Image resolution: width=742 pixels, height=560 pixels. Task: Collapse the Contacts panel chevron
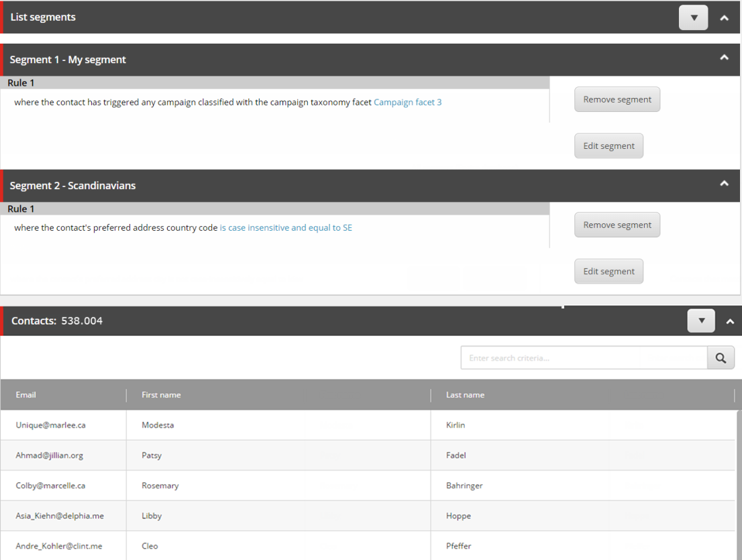[x=730, y=322]
